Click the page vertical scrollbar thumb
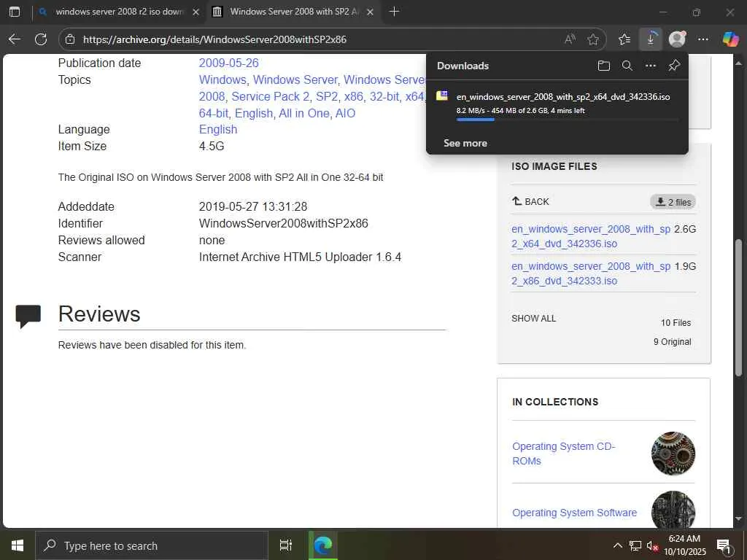747x560 pixels. (738, 307)
